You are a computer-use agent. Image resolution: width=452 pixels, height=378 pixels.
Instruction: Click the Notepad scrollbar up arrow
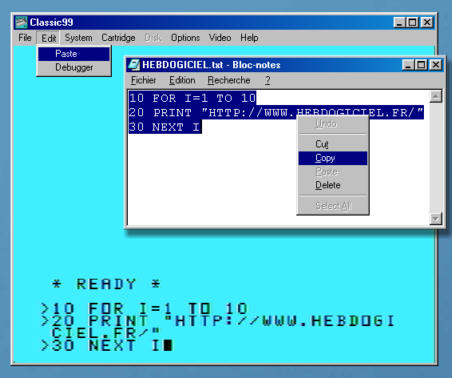point(436,97)
